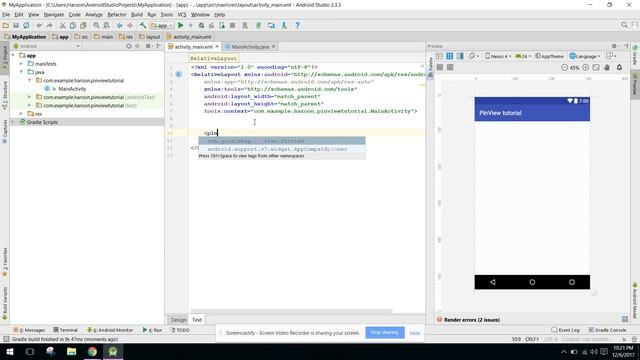This screenshot has height=360, width=640.
Task: Open the Navigate menu
Action: [54, 14]
